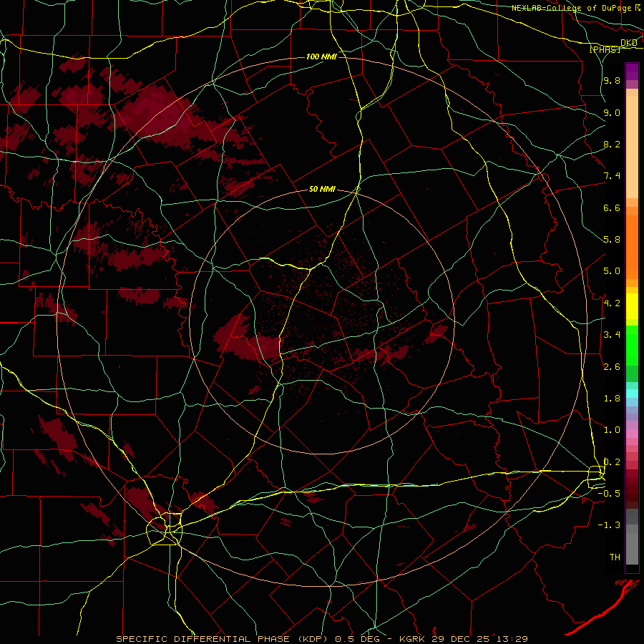Screen dimensions: 644x644
Task: Click the 5.0 value on the color scale
Action: (x=612, y=271)
